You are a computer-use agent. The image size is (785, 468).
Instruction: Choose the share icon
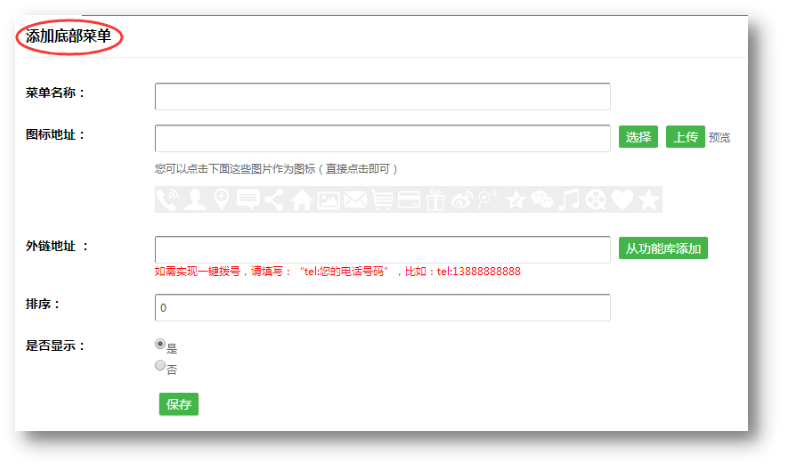[274, 200]
